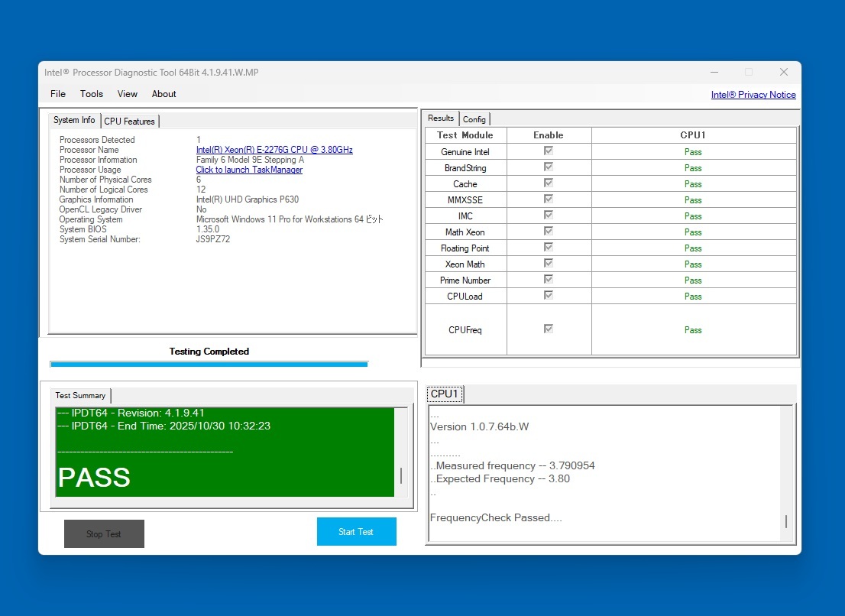Click the Test Summary scrollbar
The image size is (845, 616).
tap(400, 475)
